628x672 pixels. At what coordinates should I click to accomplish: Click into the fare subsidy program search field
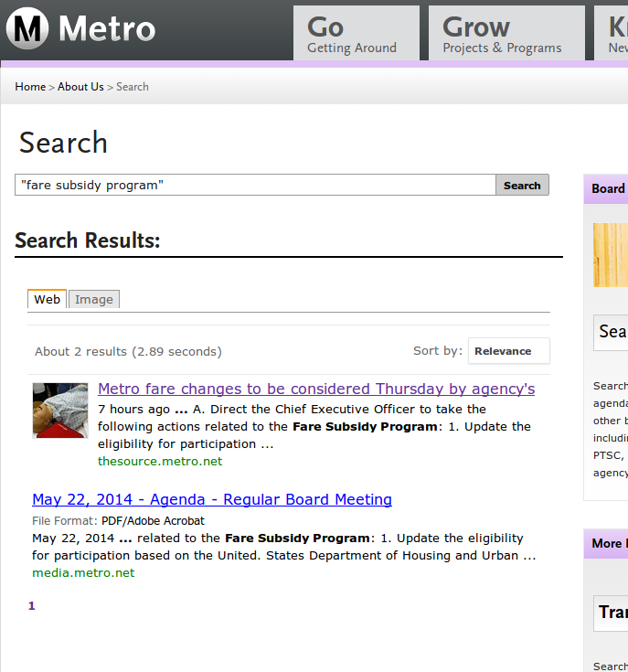point(255,185)
